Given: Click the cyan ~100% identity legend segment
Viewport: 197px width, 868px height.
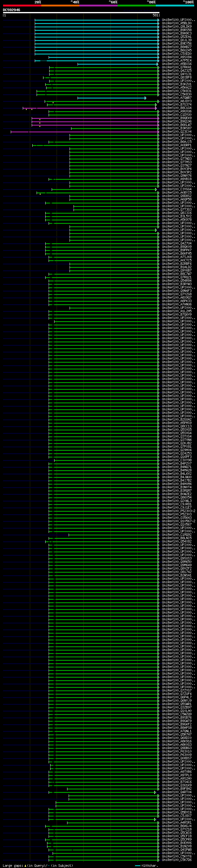Looking at the screenshot, I should tap(175, 6).
